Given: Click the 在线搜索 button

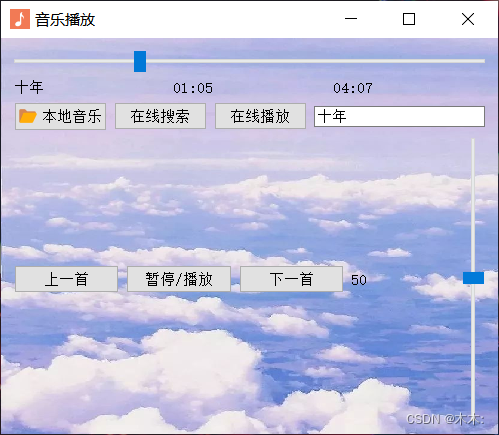Looking at the screenshot, I should (160, 116).
